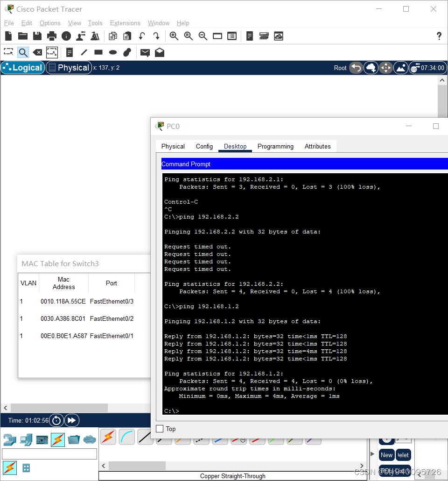Undo with the curved back arrow

tap(142, 36)
